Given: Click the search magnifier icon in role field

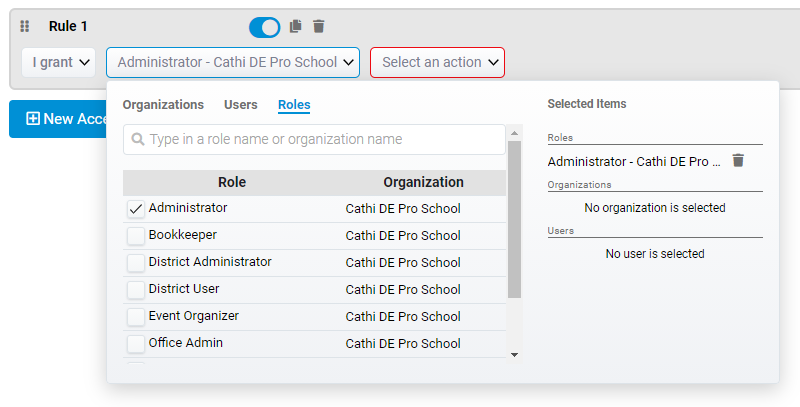Looking at the screenshot, I should tap(138, 140).
